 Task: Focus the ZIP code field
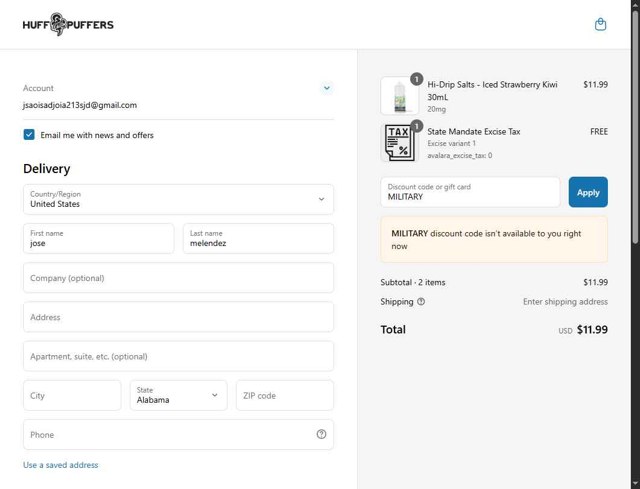click(x=284, y=395)
